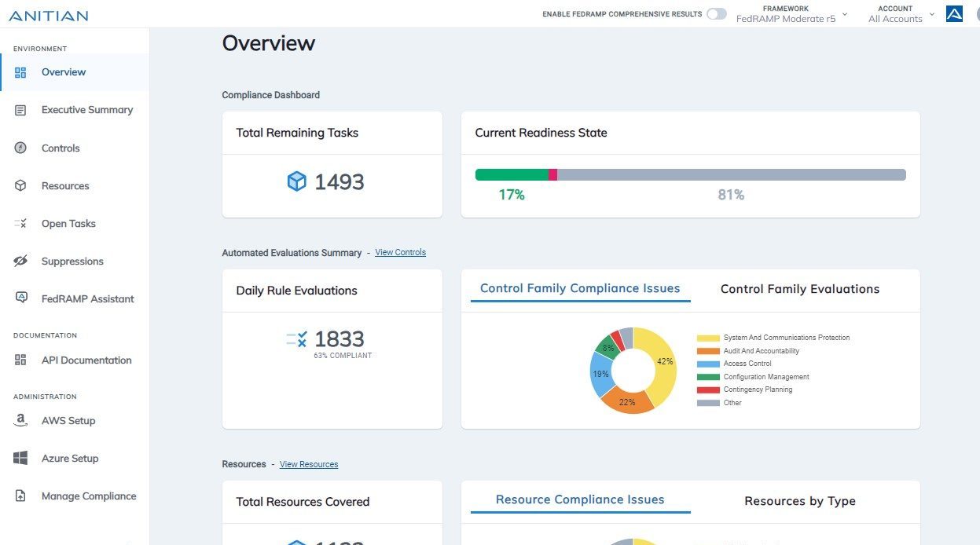The width and height of the screenshot is (980, 545).
Task: Click blue Access Control legend swatch
Action: point(708,364)
